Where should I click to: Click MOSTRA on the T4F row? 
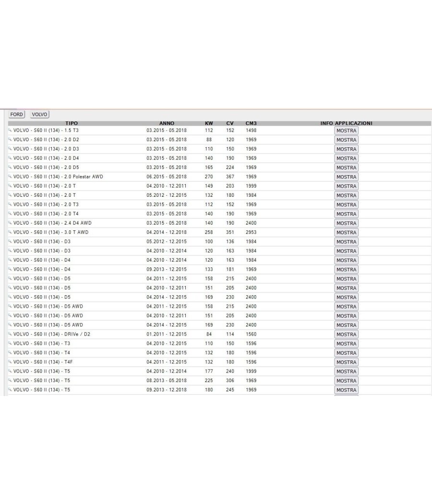pos(346,362)
